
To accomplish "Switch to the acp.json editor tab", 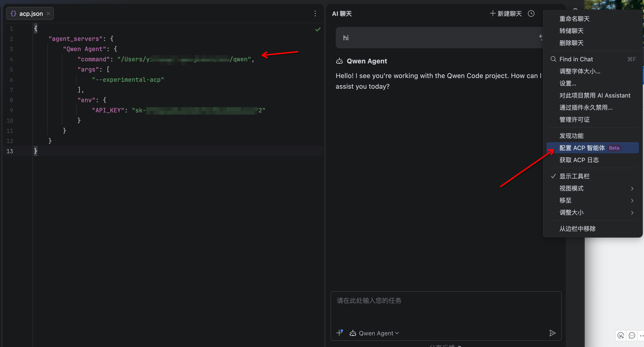I will coord(31,13).
